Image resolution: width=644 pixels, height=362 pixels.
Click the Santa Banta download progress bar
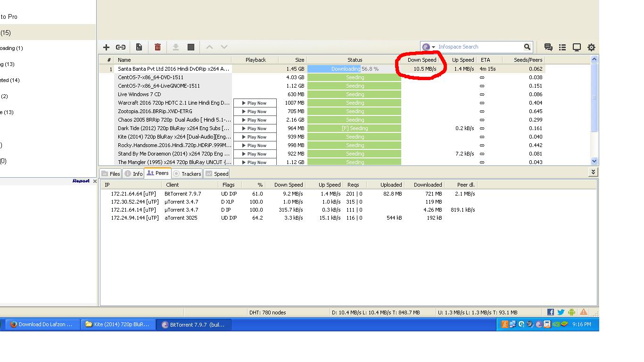354,69
